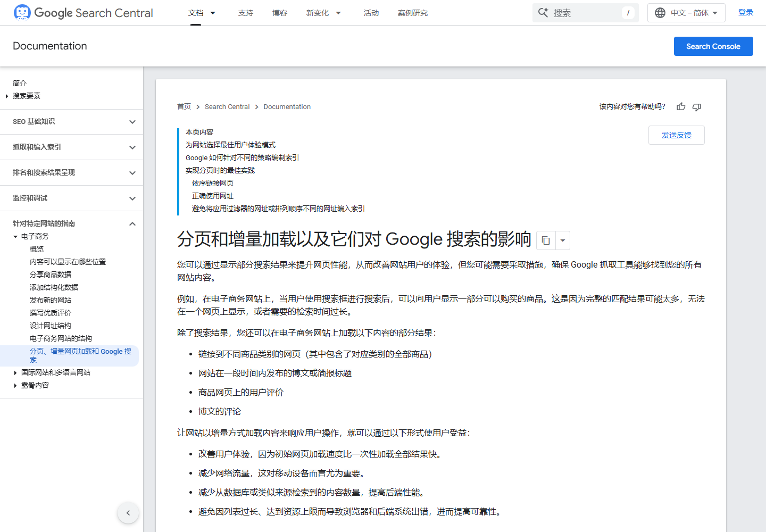The width and height of the screenshot is (766, 532).
Task: Jump to 为网站选择最佳用户体验模式 section
Action: click(x=231, y=145)
